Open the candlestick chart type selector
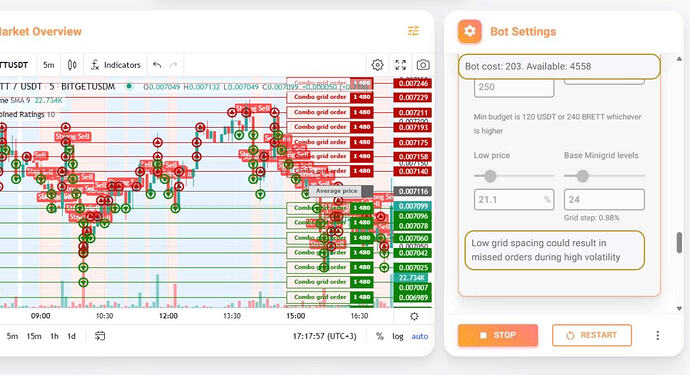The image size is (690, 375). [x=72, y=65]
